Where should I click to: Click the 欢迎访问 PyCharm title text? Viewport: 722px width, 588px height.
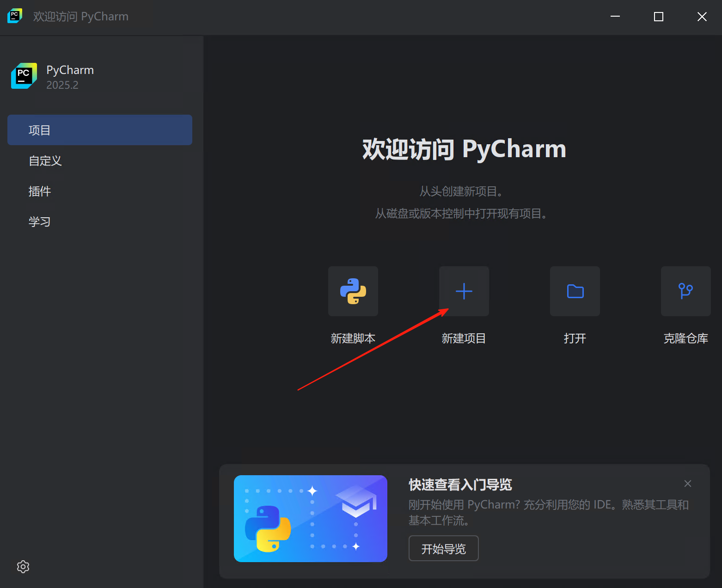[463, 149]
